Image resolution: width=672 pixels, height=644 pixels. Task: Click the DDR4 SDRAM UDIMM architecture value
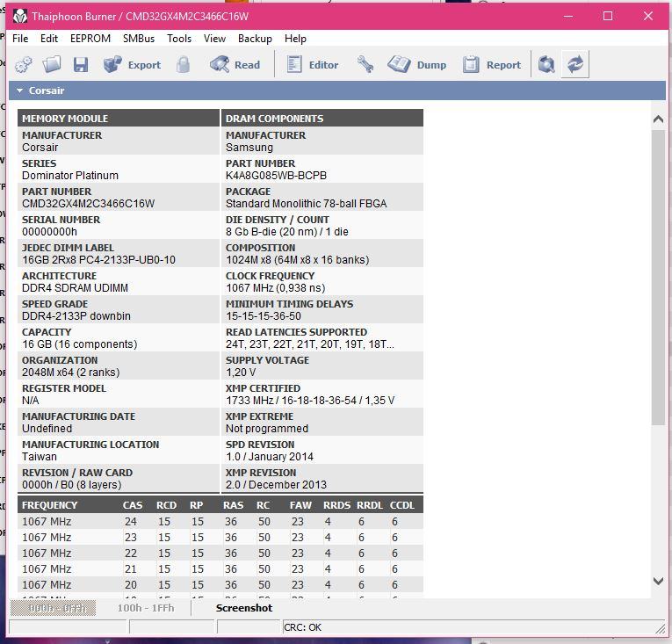75,287
